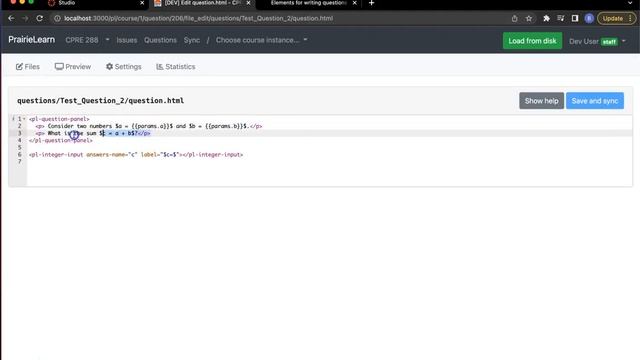640x360 pixels.
Task: Close the Studio browser tab
Action: point(142,3)
